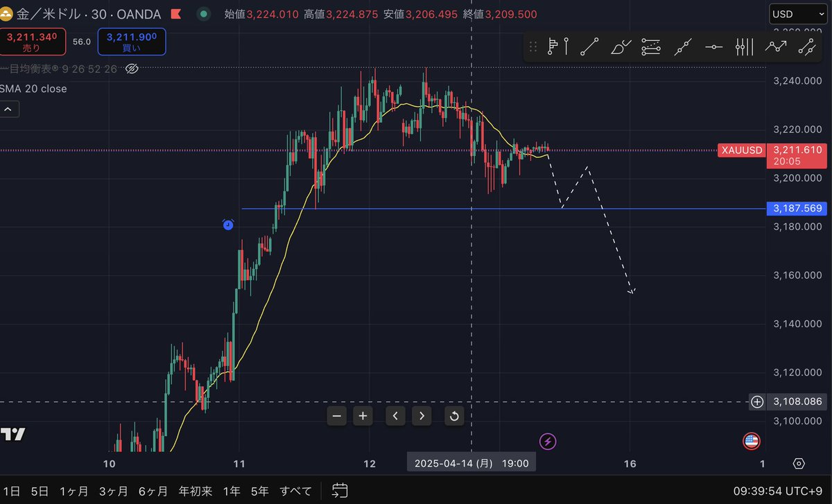Select the parallel channel tool
Image resolution: width=832 pixels, height=504 pixels.
click(x=806, y=47)
